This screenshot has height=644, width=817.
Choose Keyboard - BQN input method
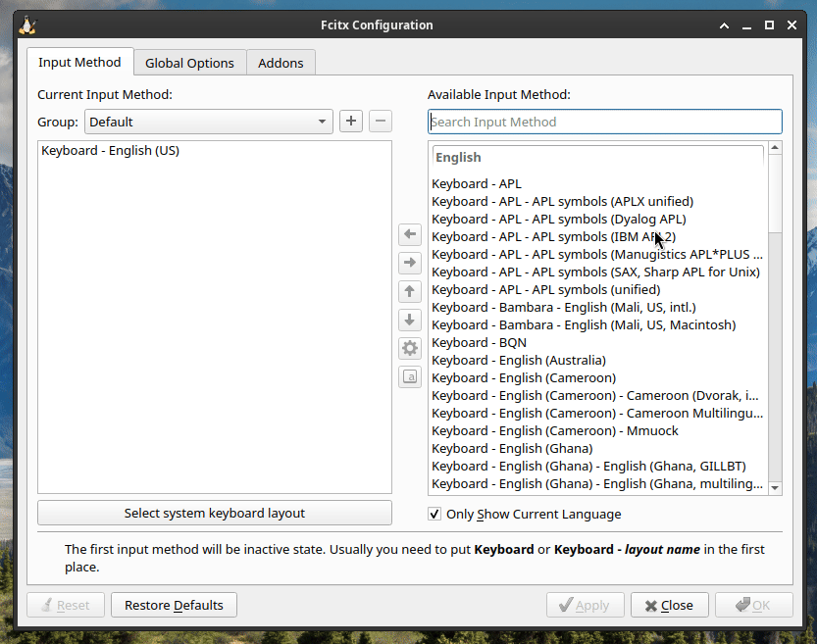(x=479, y=342)
